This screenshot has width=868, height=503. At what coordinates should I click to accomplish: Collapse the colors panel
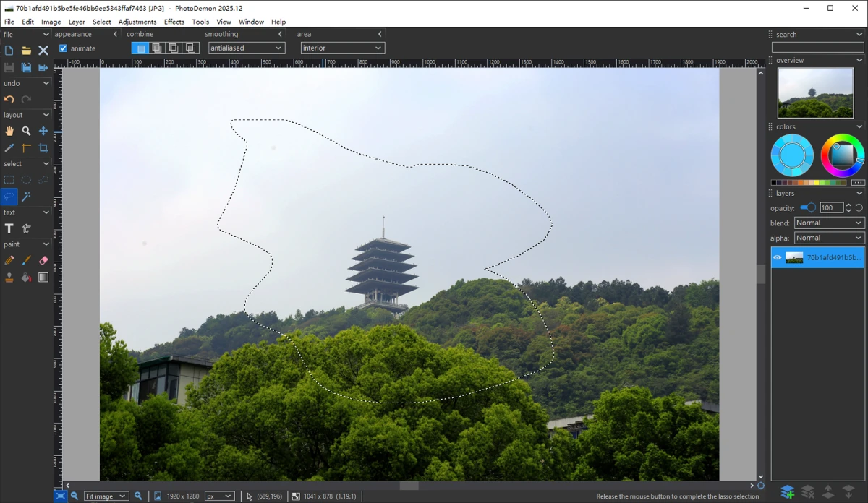click(x=859, y=127)
